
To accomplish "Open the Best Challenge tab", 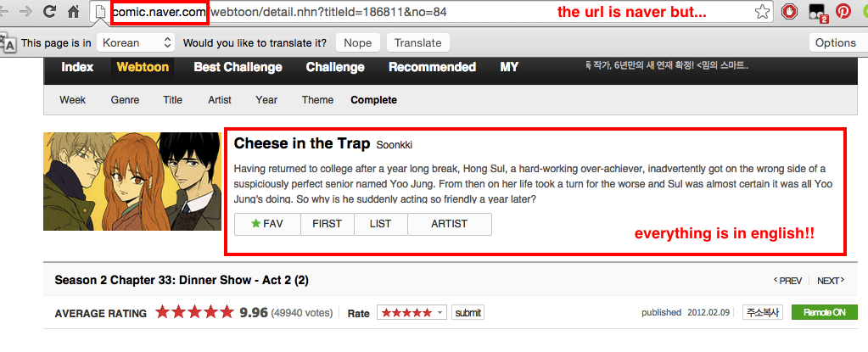I will click(238, 68).
